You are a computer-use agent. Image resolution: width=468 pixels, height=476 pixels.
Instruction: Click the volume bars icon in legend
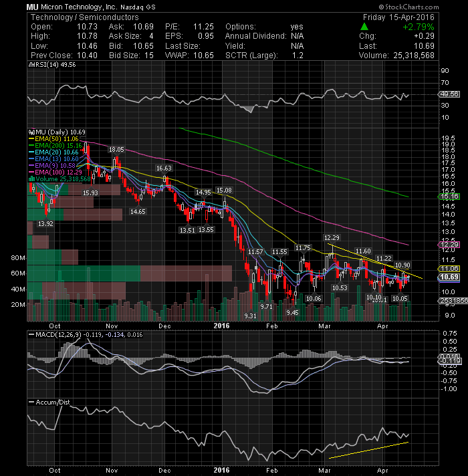click(x=31, y=178)
